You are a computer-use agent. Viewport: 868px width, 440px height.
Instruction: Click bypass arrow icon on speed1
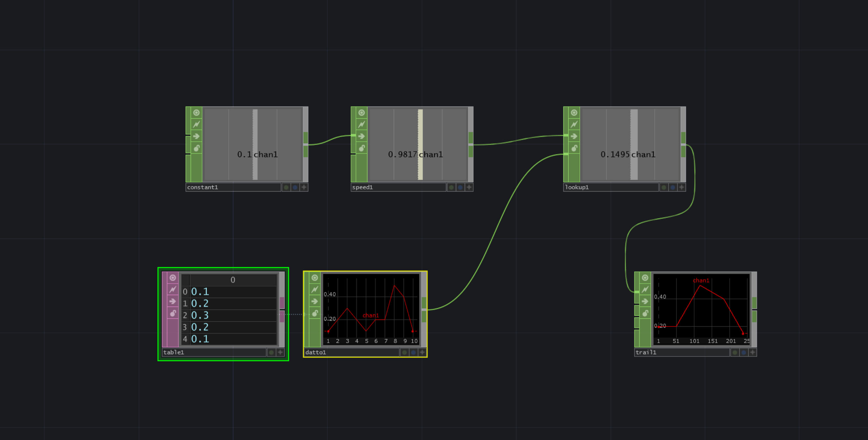[362, 136]
